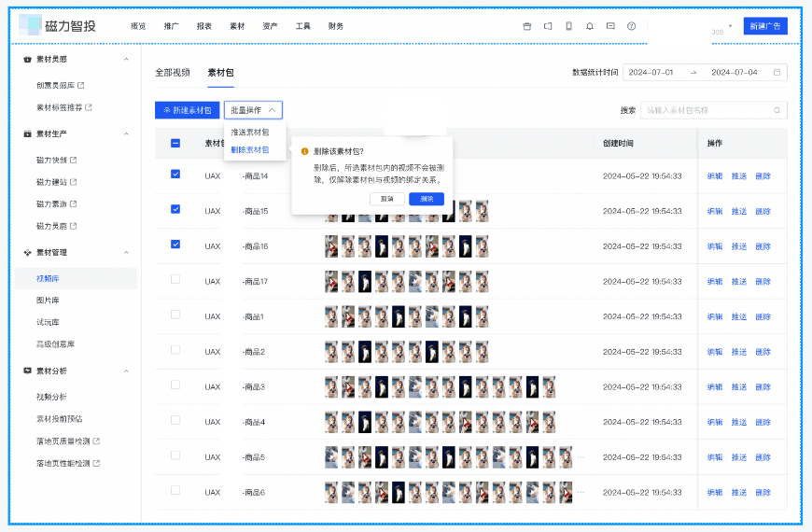Screen dimensions: 812x532
Task: Click first video thumbnail in row 商品3
Action: [331, 387]
